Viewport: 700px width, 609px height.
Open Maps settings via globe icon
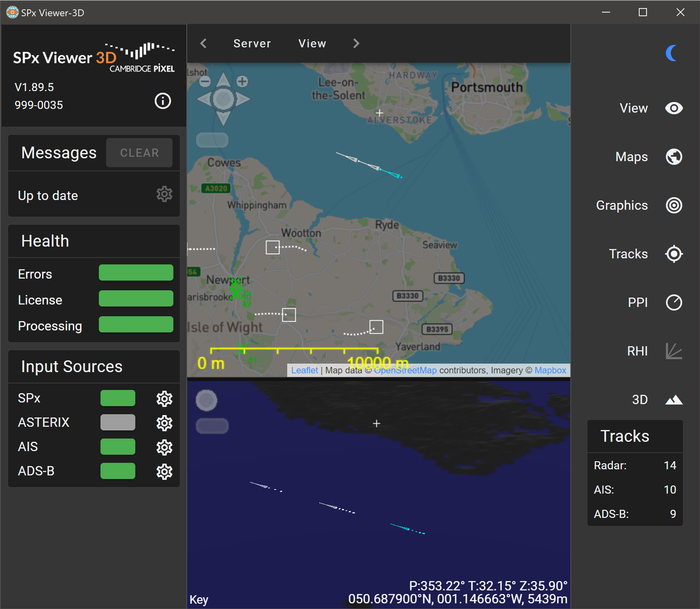674,157
